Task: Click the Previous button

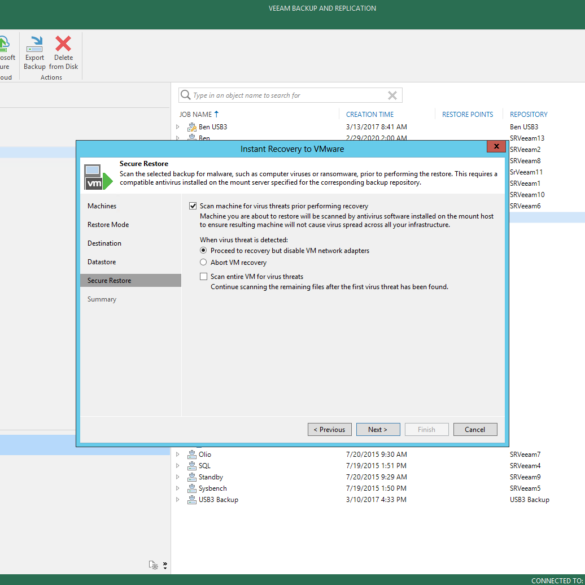Action: [329, 429]
